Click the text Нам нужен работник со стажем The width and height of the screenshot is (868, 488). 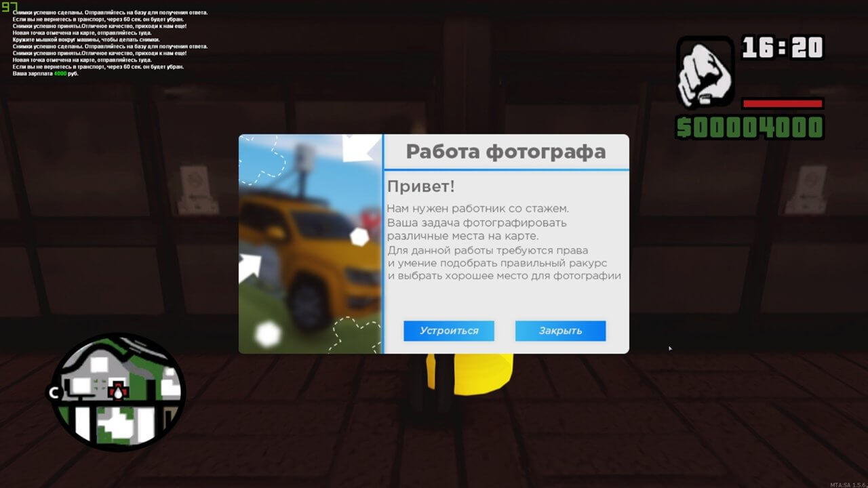pos(478,208)
